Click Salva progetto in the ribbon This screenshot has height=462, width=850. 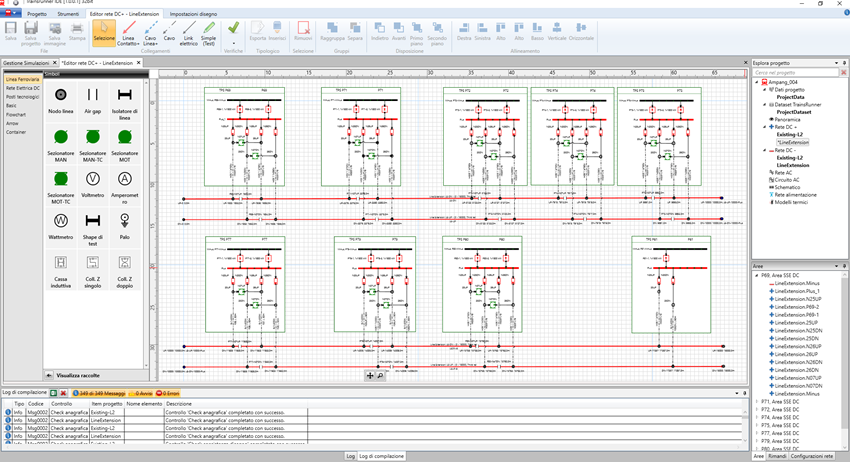(31, 33)
